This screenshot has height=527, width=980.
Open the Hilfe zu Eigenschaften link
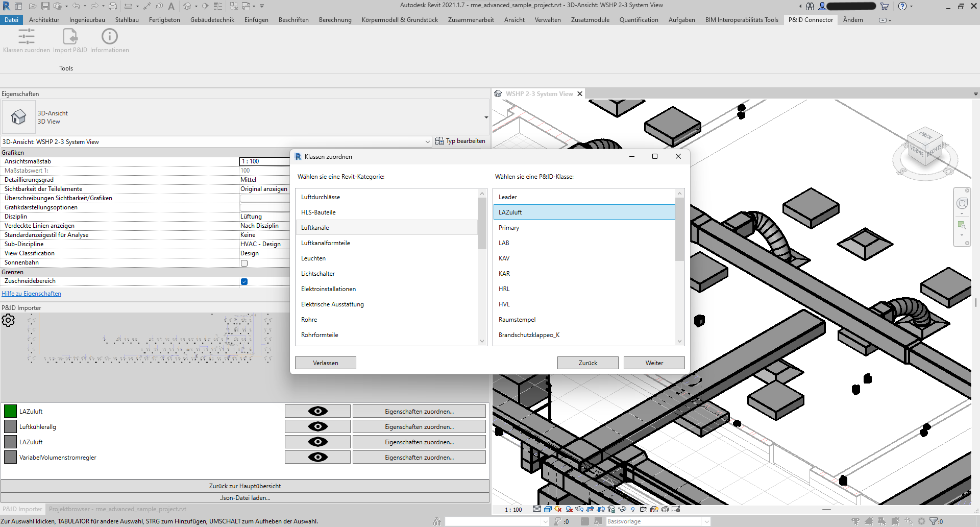point(31,293)
